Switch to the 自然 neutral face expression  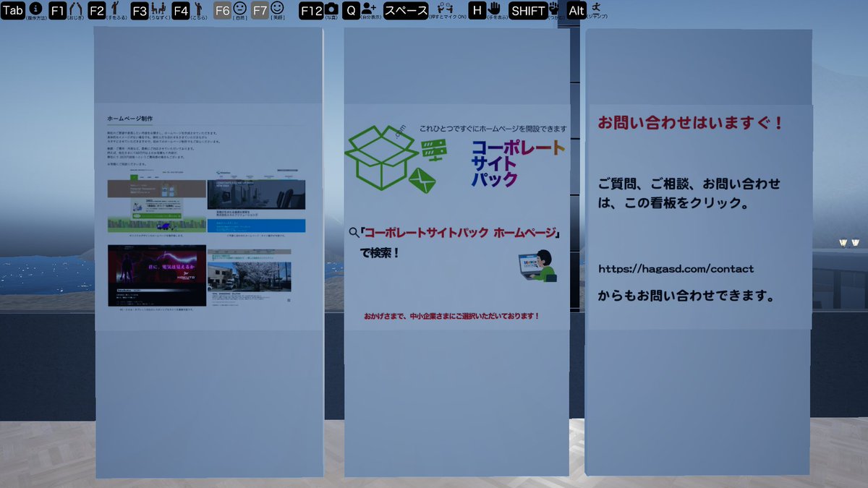[223, 10]
